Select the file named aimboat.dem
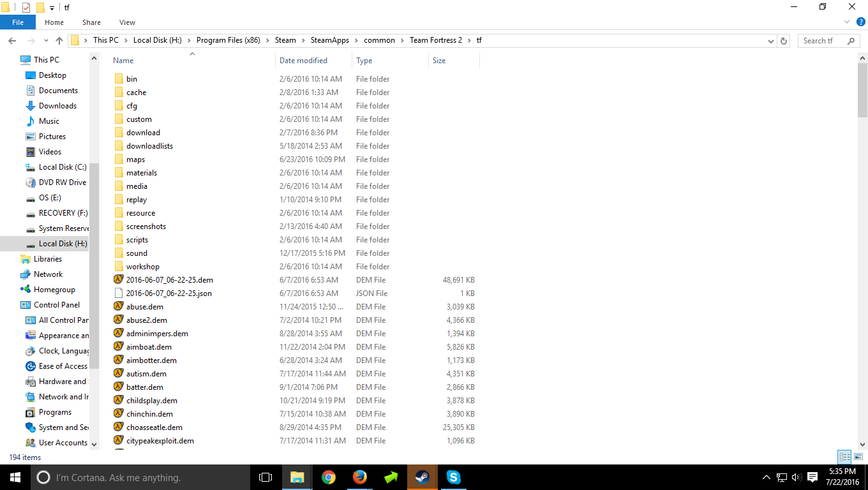This screenshot has height=490, width=868. click(x=149, y=346)
